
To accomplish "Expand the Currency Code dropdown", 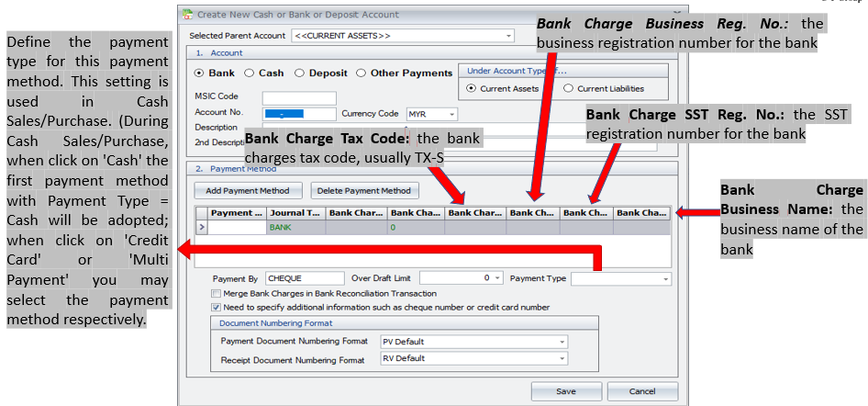I will click(451, 114).
